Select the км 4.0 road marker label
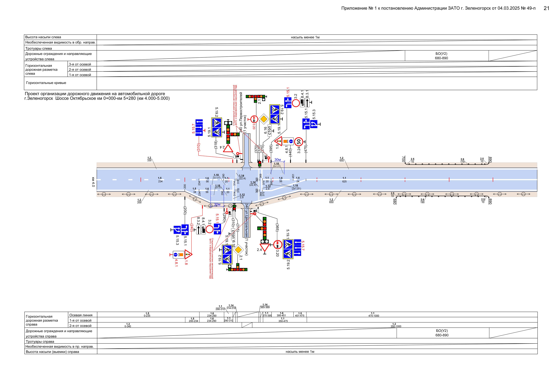This screenshot has height=392, width=555. 93,182
